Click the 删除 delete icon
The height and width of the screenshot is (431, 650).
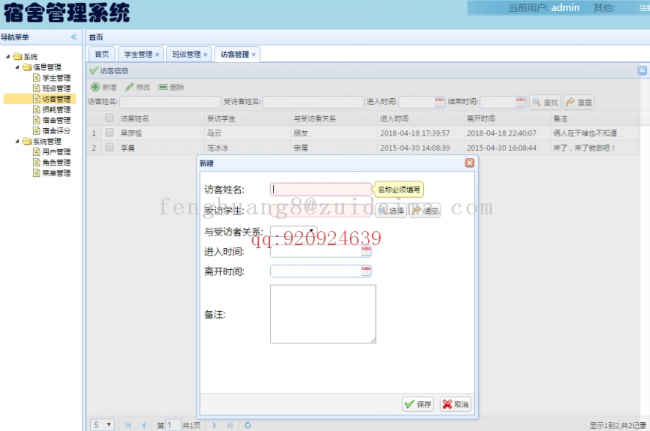[163, 87]
